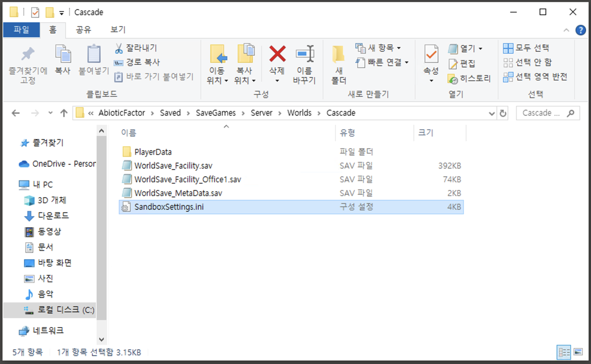591x364 pixels.
Task: Collapse the ribbon with the chevron
Action: [x=566, y=30]
